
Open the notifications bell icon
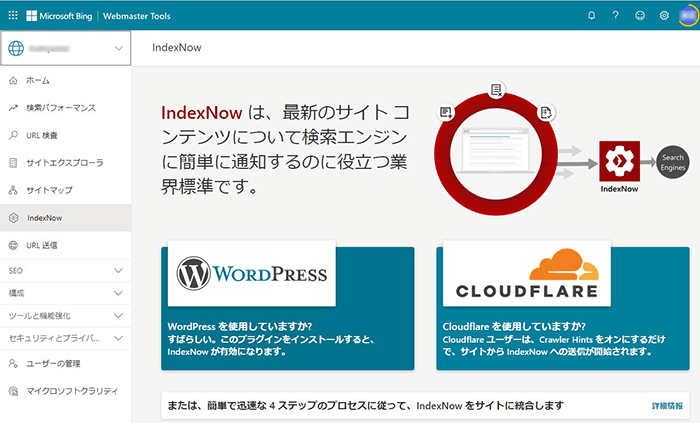[x=592, y=16]
